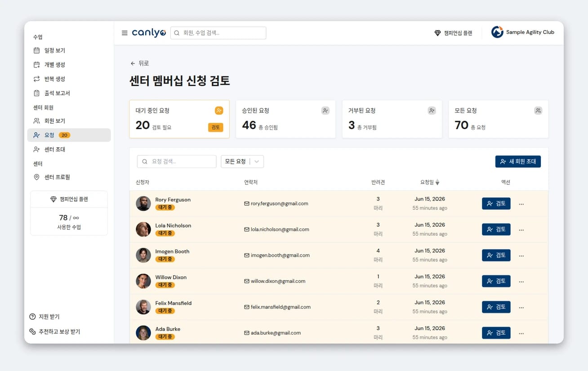Open the Sample Agility Club account menu
Image resolution: width=588 pixels, height=371 pixels.
[x=523, y=32]
